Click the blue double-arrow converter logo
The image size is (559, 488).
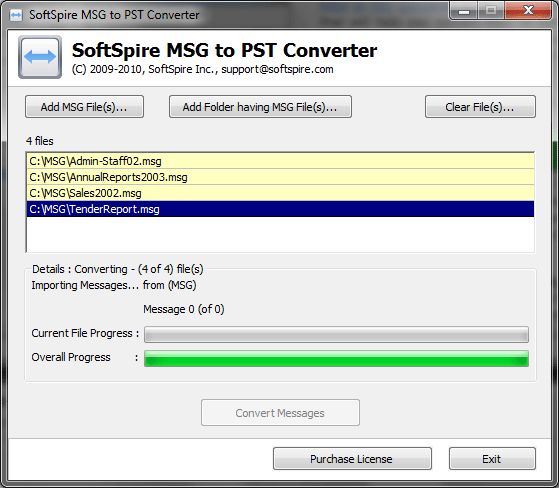point(40,57)
